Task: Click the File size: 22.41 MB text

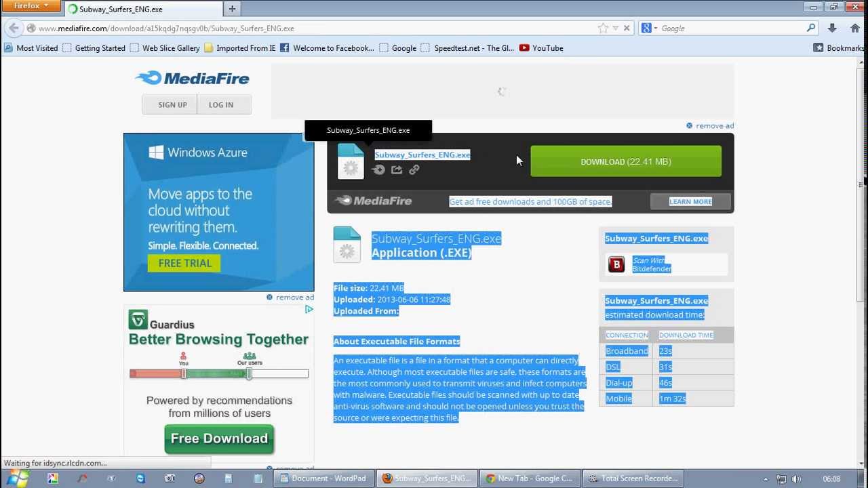Action: pyautogui.click(x=369, y=288)
